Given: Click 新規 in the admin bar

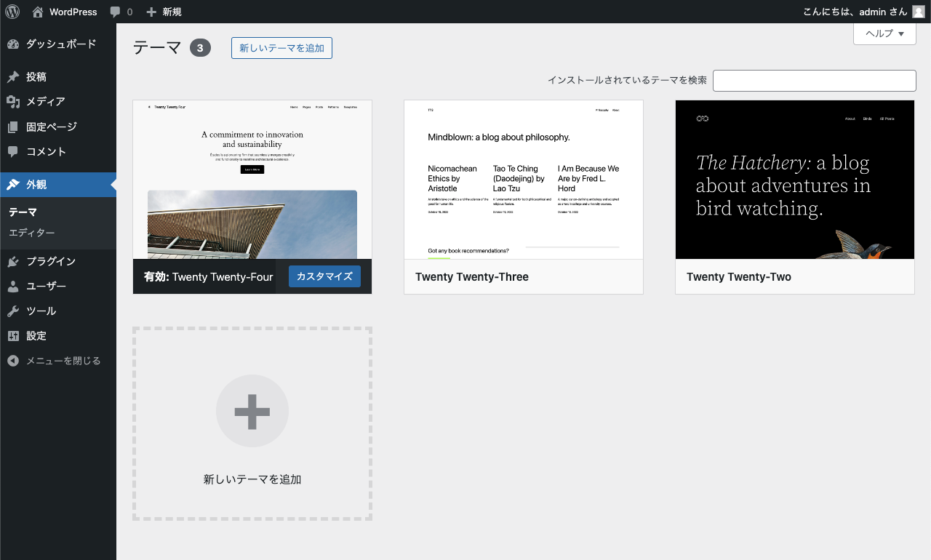Looking at the screenshot, I should (172, 12).
